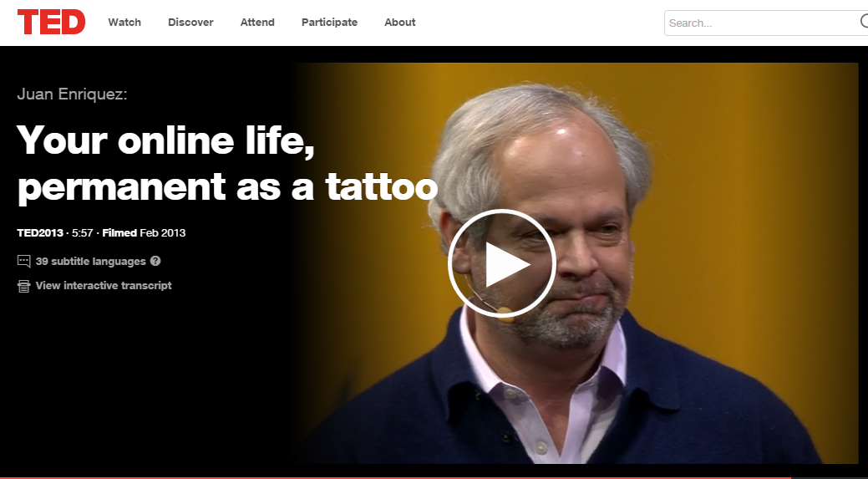
Task: Open the Attend menu
Action: point(257,22)
